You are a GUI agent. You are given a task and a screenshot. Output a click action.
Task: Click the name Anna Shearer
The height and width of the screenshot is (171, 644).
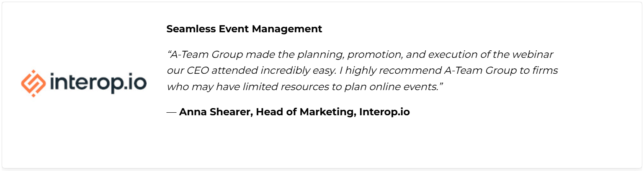[x=215, y=112]
